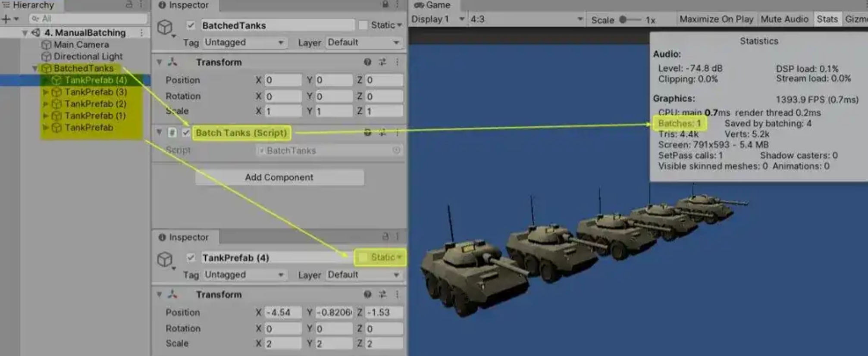The image size is (868, 356).
Task: Open the 4:3 aspect ratio dropdown
Action: pyautogui.click(x=526, y=19)
